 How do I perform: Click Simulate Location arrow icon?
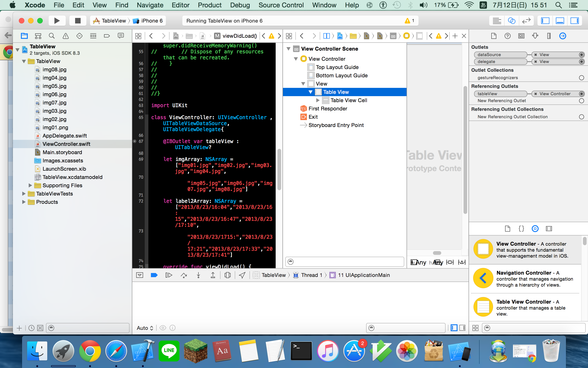click(242, 275)
